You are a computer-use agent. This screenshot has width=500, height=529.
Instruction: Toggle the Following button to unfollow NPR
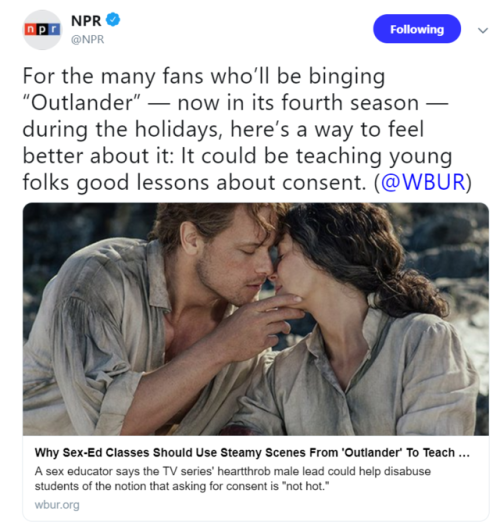point(417,29)
